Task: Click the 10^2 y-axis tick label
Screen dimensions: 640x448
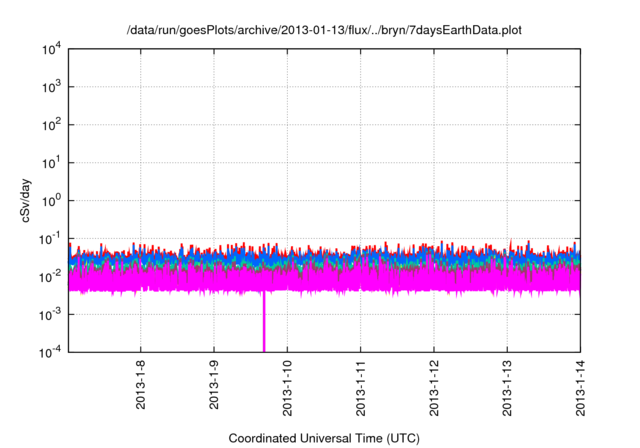Action: point(51,125)
